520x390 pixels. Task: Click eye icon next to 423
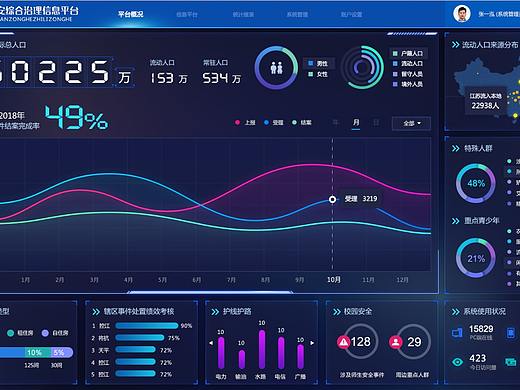[458, 362]
